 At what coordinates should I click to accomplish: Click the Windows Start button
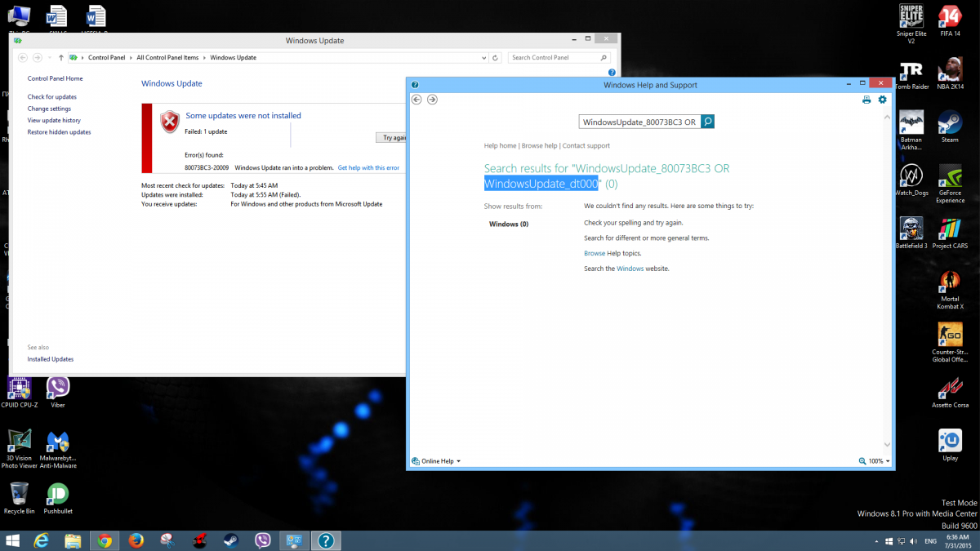(x=12, y=540)
